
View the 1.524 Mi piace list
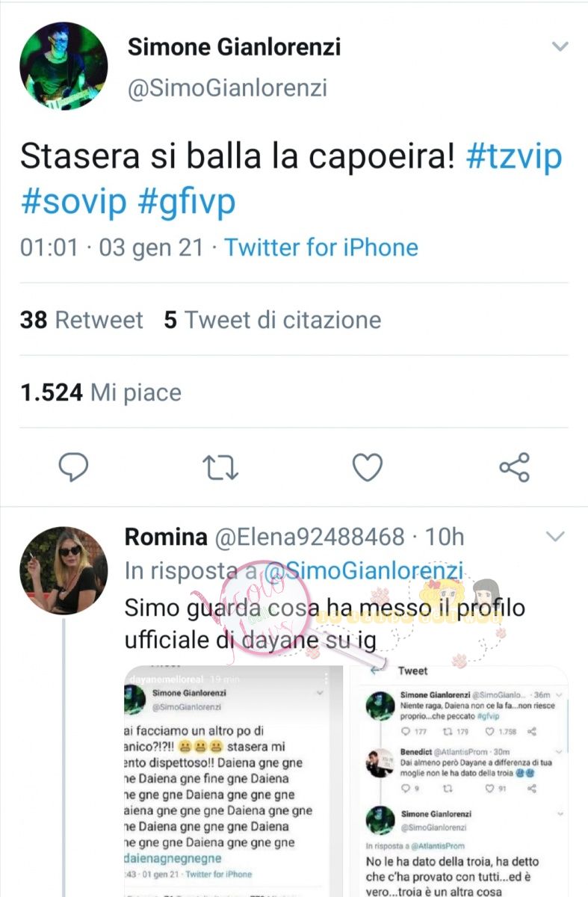[x=101, y=392]
